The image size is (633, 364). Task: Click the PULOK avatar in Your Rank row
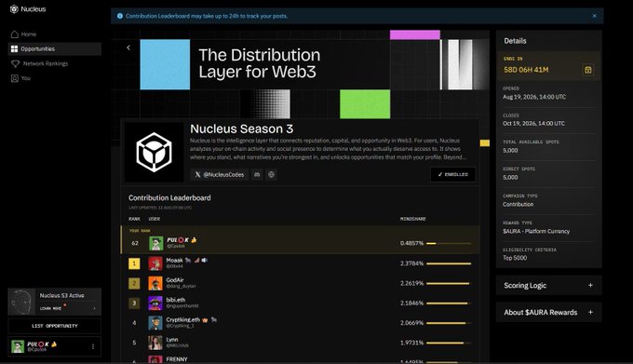156,243
